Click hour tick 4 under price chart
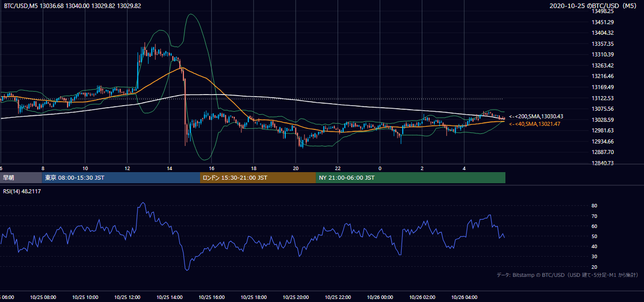Viewport: 644px width, 302px height. tap(464, 168)
